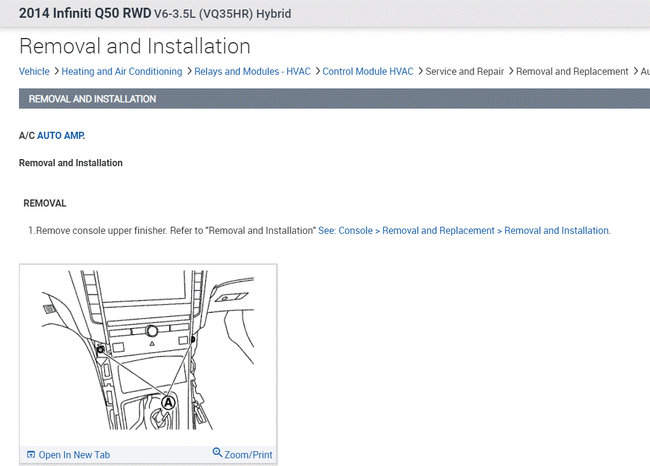Click the bold Removal and Installation subtitle
Viewport: 650px width, 466px height.
[70, 163]
